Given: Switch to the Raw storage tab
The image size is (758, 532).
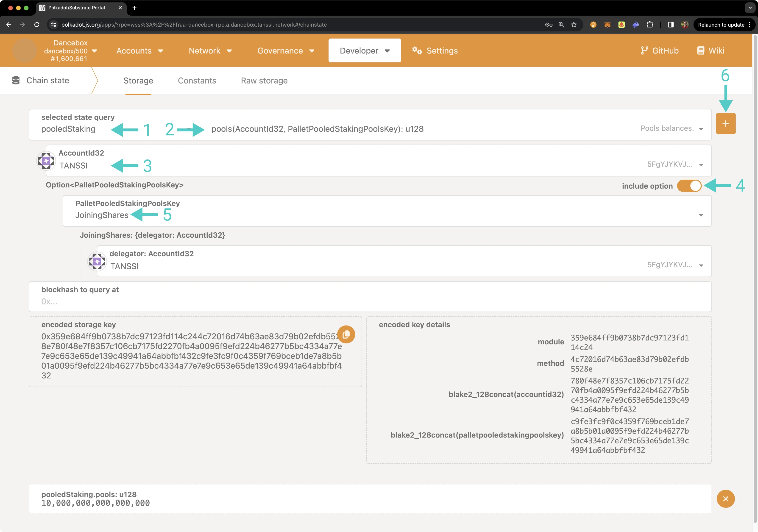Looking at the screenshot, I should tap(264, 81).
